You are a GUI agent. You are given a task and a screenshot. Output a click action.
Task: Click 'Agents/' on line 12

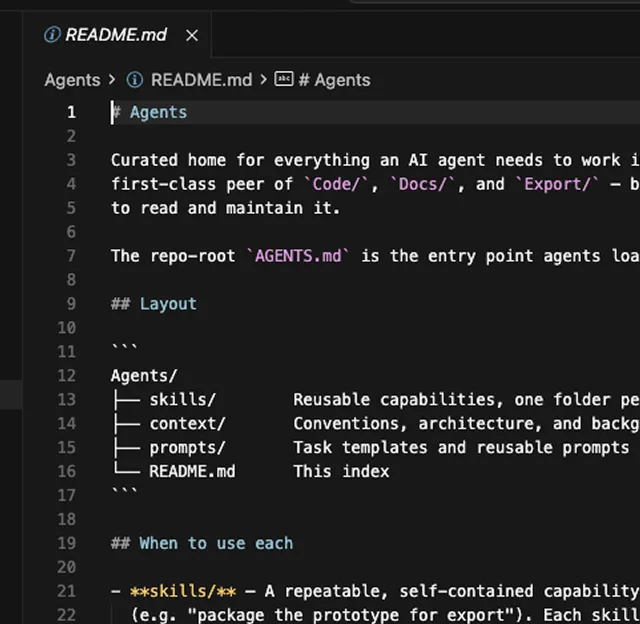144,375
